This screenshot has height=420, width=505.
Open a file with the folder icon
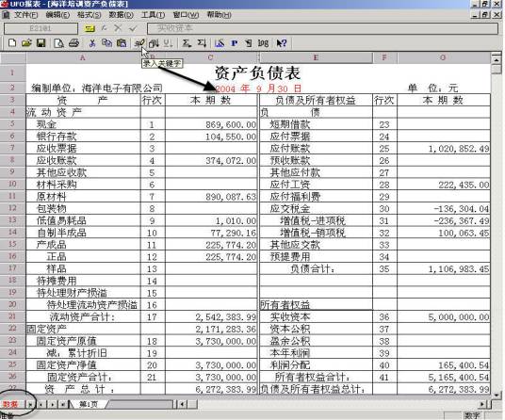click(26, 42)
